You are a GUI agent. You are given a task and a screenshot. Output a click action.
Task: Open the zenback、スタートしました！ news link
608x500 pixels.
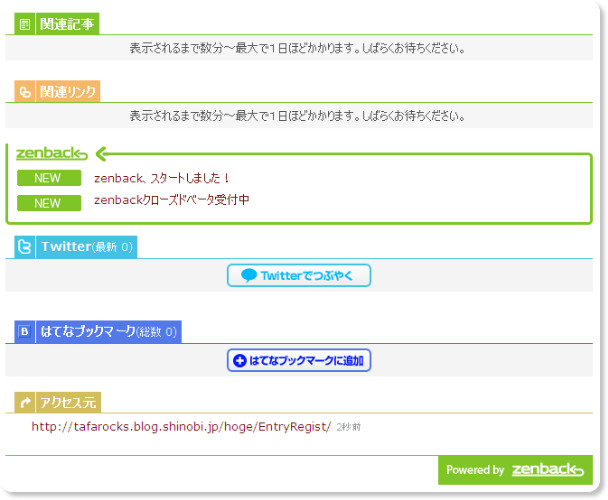click(x=162, y=178)
